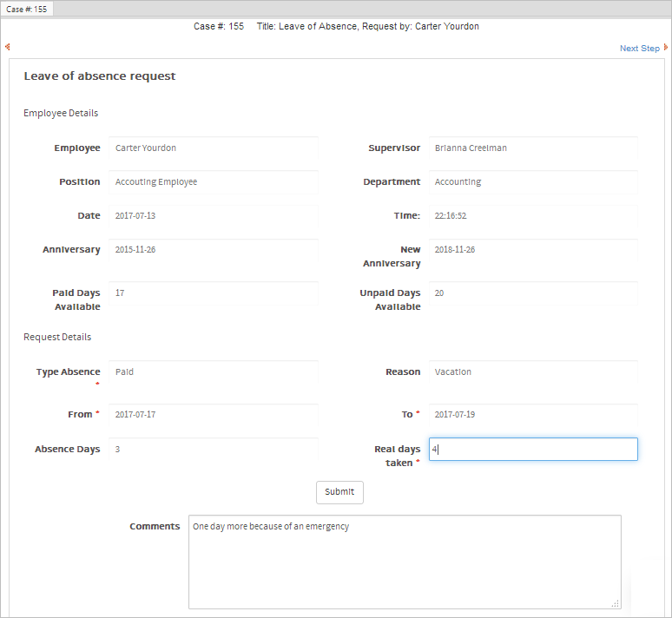Click the Date field 2017-07-13
This screenshot has width=672, height=618.
[x=214, y=216]
